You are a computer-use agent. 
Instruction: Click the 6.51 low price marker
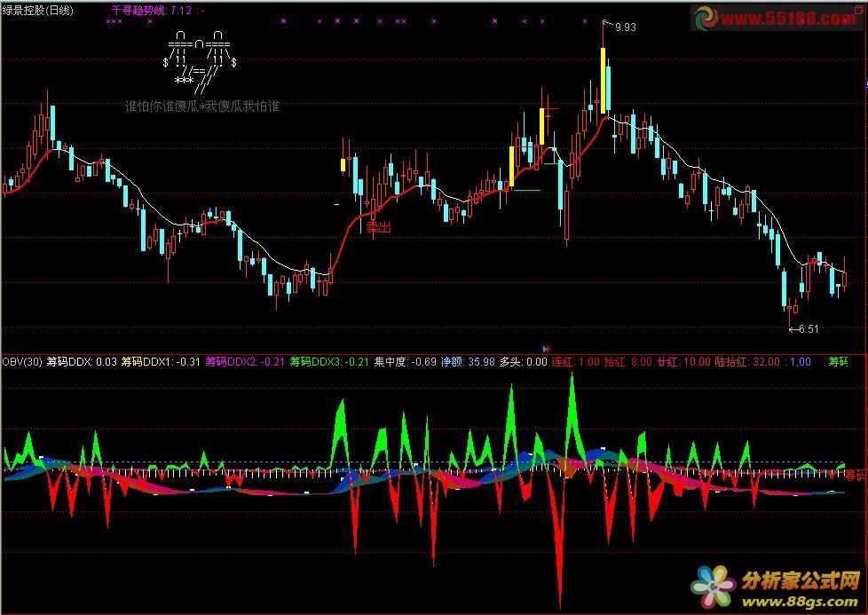[x=809, y=329]
